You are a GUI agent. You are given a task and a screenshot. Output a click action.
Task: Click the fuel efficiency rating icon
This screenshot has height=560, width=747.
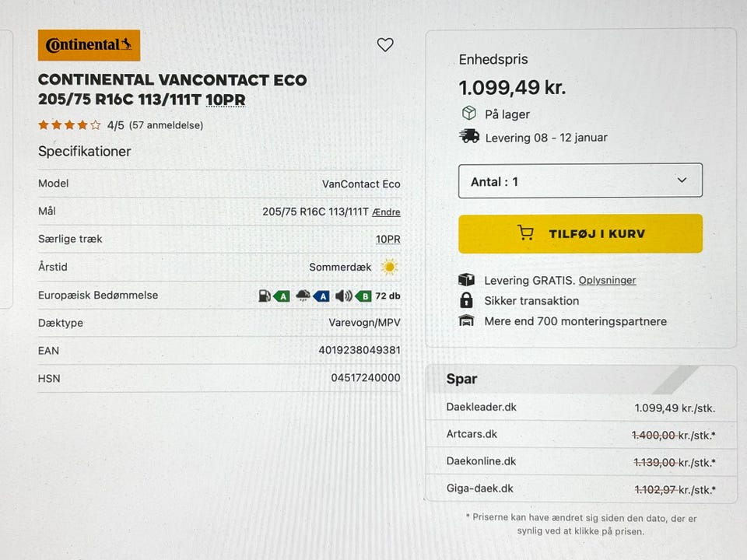click(x=265, y=296)
